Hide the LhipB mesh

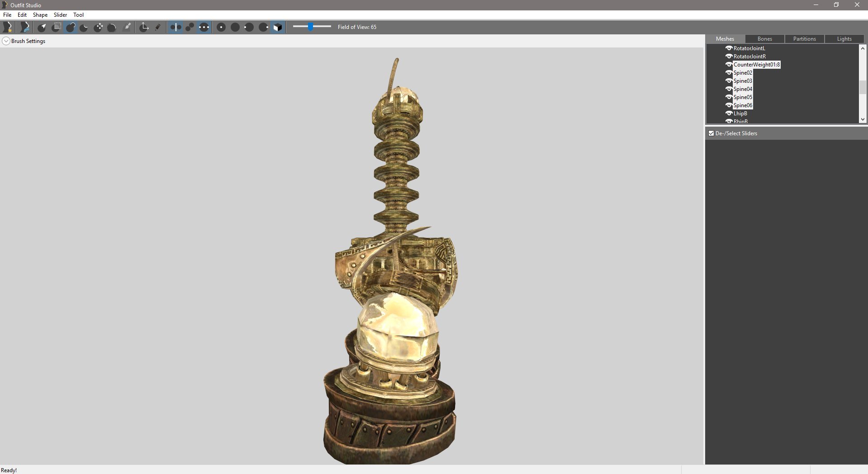(x=729, y=113)
